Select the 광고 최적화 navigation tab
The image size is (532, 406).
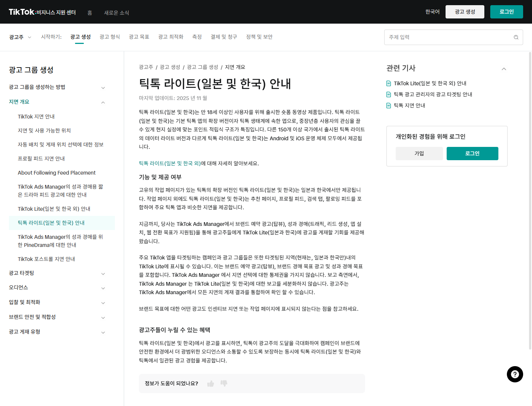pyautogui.click(x=171, y=37)
